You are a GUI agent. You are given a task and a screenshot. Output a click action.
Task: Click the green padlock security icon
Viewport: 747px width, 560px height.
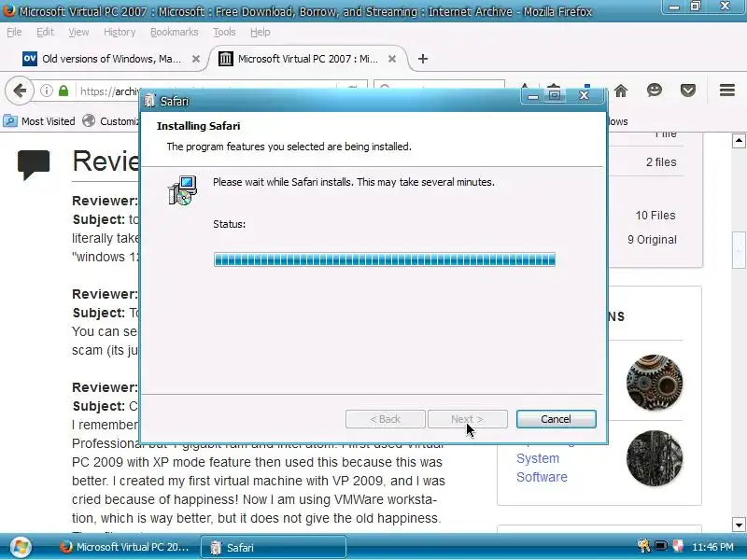63,91
